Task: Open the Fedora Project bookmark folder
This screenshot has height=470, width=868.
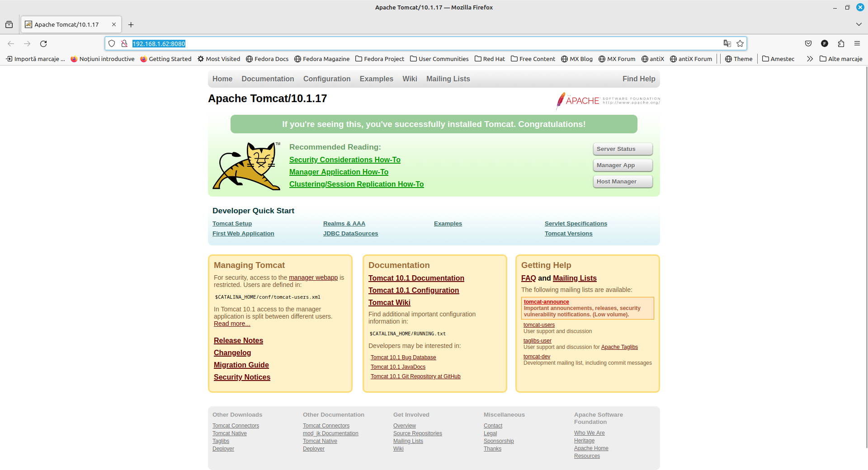Action: point(380,59)
